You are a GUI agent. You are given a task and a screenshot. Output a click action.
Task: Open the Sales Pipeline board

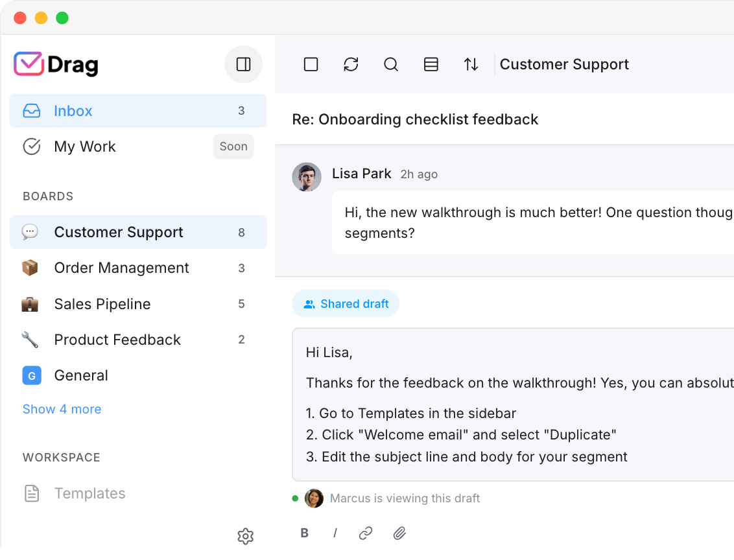click(138, 304)
